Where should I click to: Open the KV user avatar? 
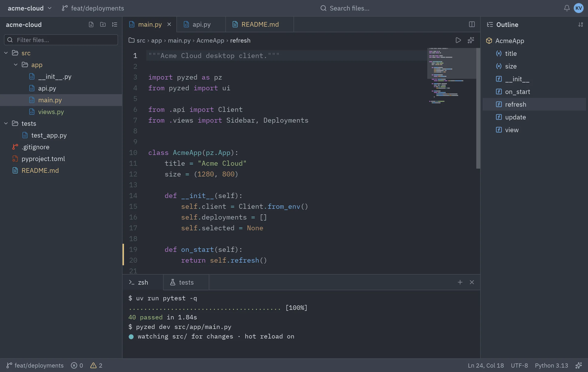click(x=579, y=8)
